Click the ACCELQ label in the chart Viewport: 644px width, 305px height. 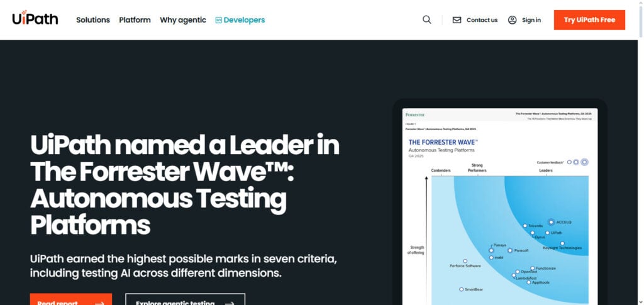[x=563, y=222]
